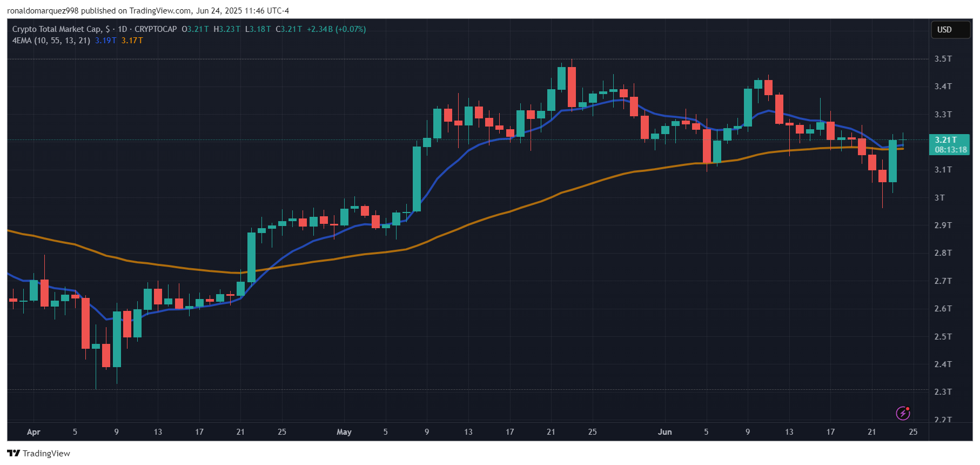Click the Jun label on time axis
Image resolution: width=980 pixels, height=465 pixels.
point(665,432)
